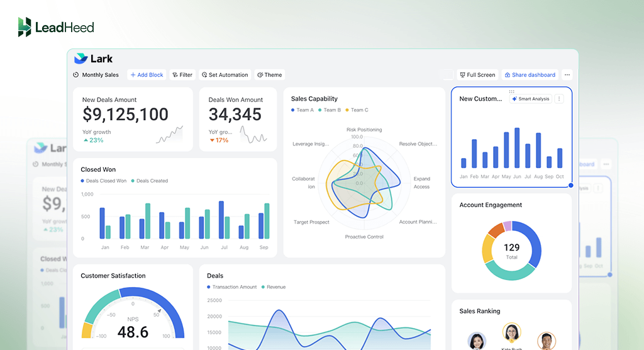Select the top-ranked avatar in Sales Ranking
The image size is (644, 350).
click(x=511, y=333)
